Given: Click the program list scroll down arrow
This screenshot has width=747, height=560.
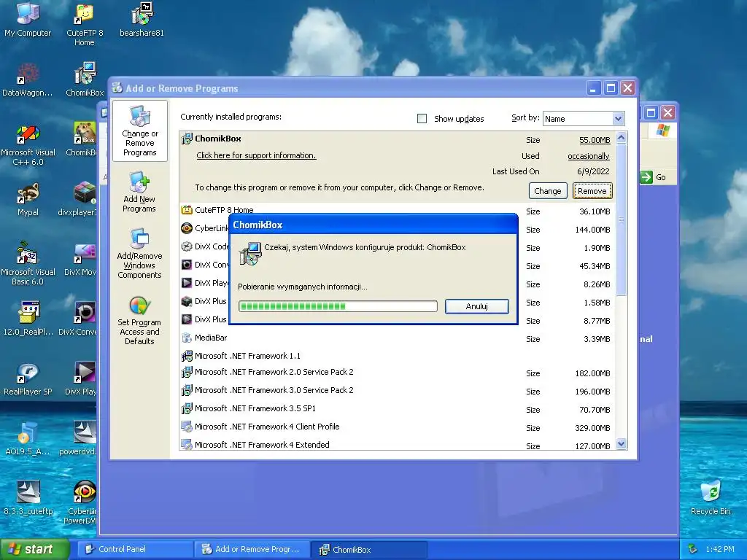Looking at the screenshot, I should click(x=621, y=444).
